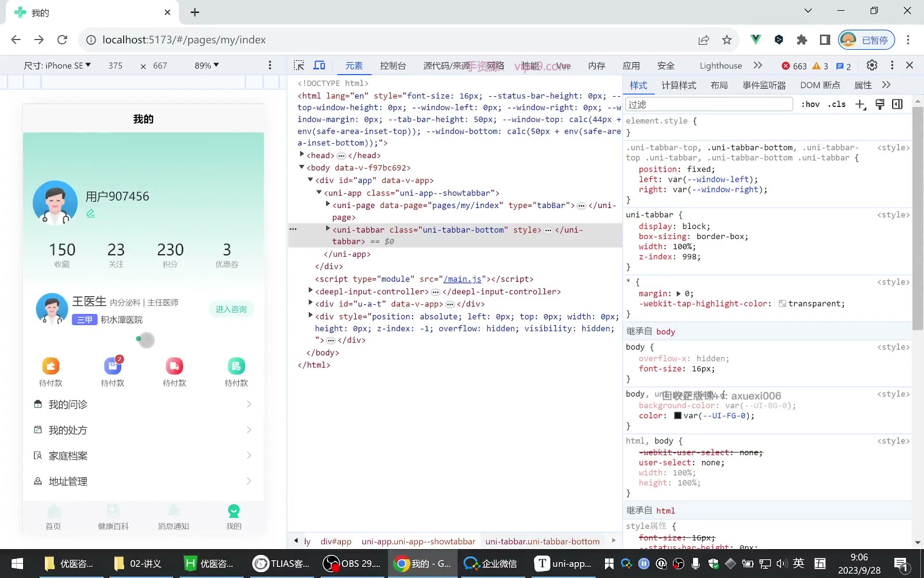Open DevTools settings gear
This screenshot has height=578, width=924.
(872, 65)
